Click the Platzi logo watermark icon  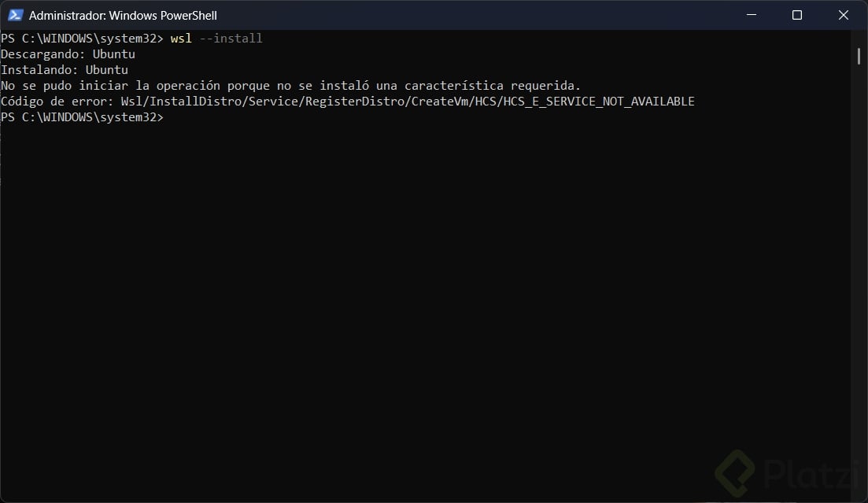(x=735, y=474)
